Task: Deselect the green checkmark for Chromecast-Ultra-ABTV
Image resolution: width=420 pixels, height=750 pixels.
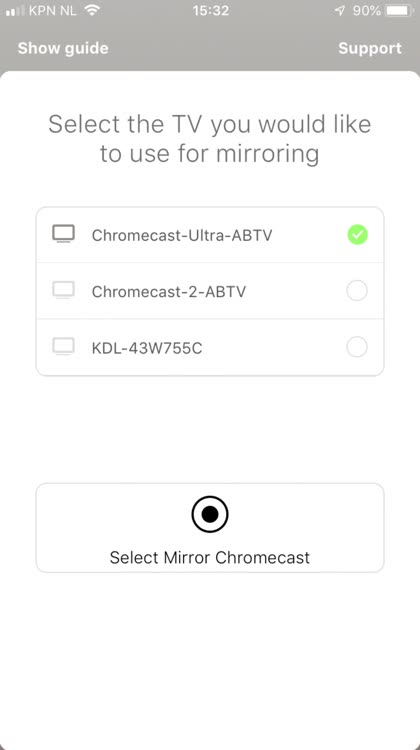Action: tap(357, 234)
